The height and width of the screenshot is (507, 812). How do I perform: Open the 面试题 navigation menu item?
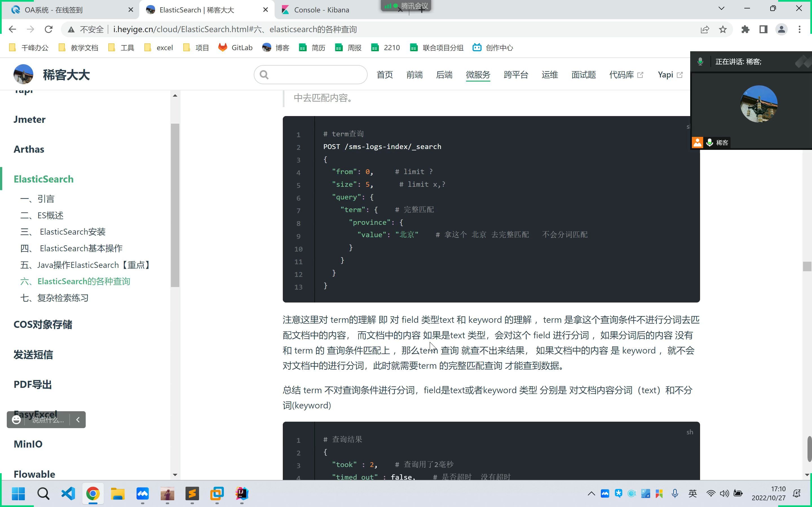(x=584, y=75)
